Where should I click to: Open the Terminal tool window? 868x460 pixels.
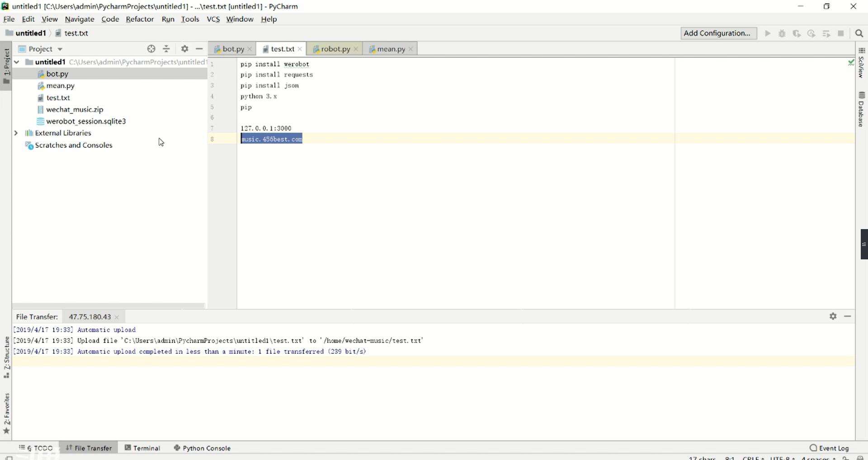[x=142, y=448]
